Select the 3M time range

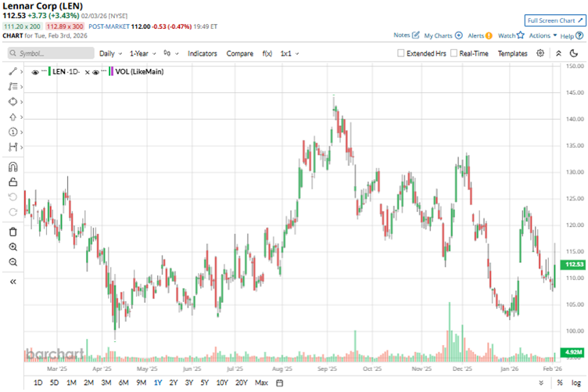pos(106,383)
